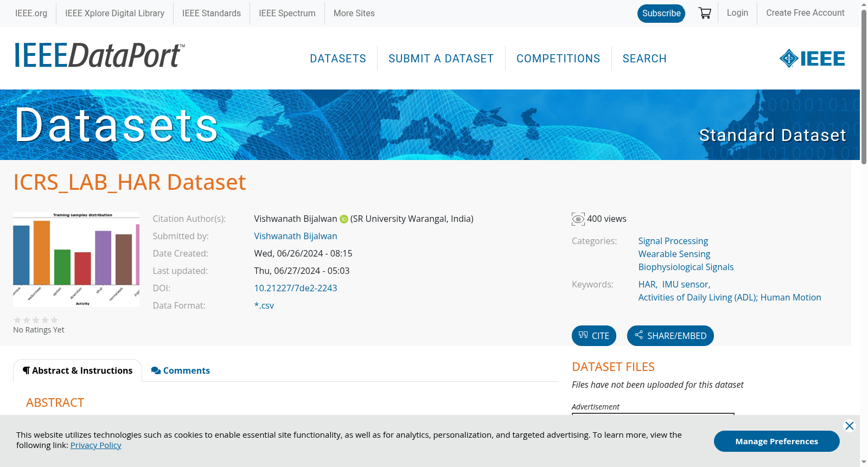868x467 pixels.
Task: Click date 'Thu, 06/27/2024 - 05:03'
Action: click(302, 271)
